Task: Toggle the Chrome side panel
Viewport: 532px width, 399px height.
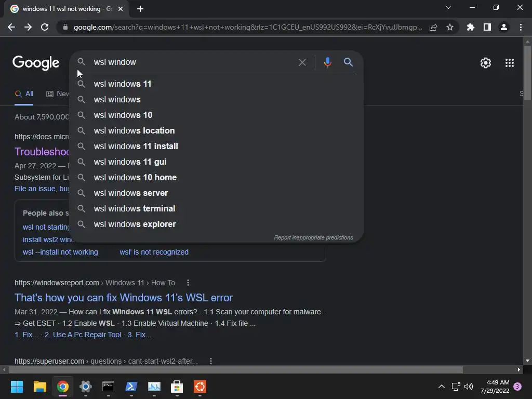Action: click(x=487, y=27)
